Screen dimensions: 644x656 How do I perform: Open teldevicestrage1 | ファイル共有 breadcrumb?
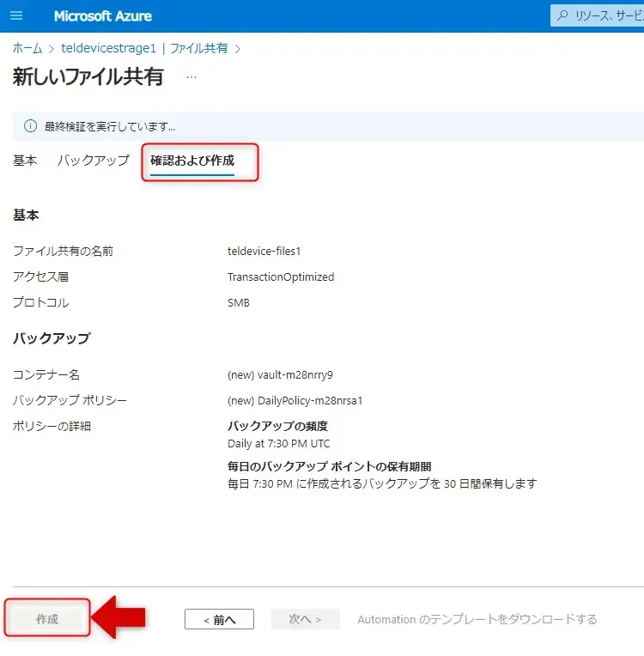pos(144,49)
